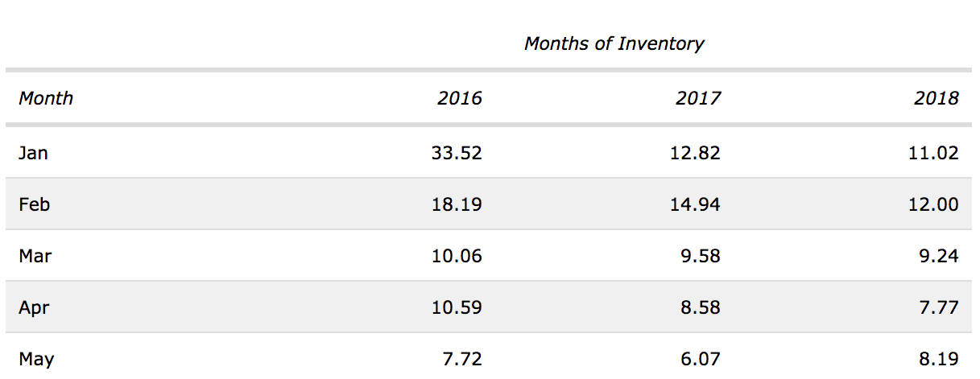The width and height of the screenshot is (980, 379).
Task: Select the Feb row label
Action: pyautogui.click(x=34, y=204)
